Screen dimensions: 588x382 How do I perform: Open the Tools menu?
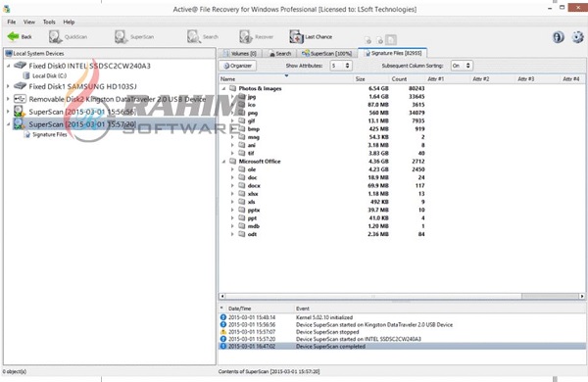pos(49,22)
